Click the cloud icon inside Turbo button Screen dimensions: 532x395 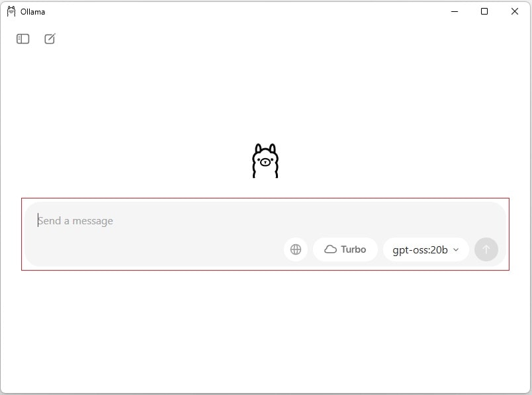point(330,249)
